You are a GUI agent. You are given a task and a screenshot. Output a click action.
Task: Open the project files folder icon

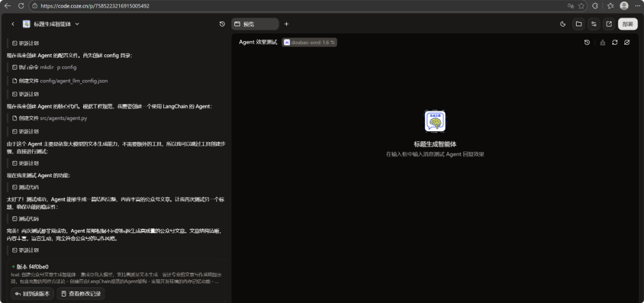578,24
